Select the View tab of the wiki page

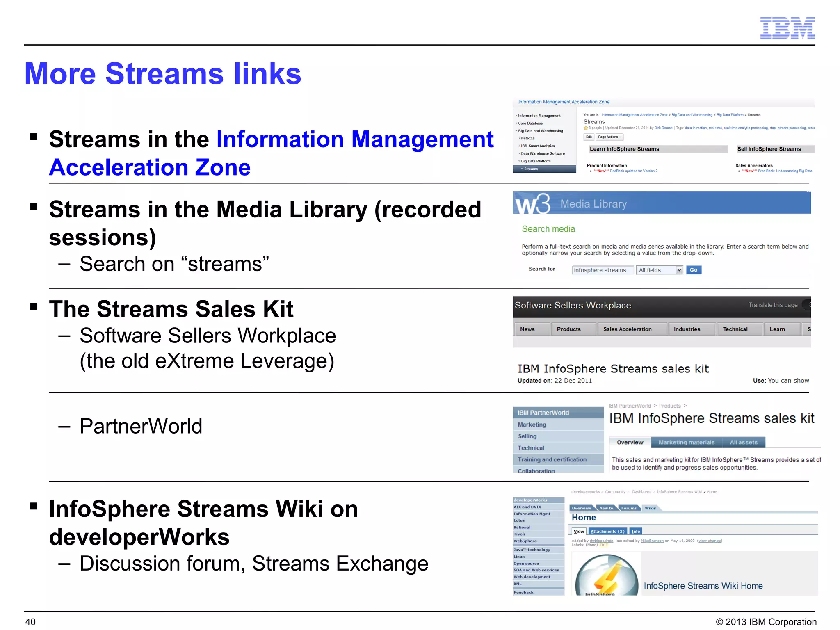tap(579, 531)
